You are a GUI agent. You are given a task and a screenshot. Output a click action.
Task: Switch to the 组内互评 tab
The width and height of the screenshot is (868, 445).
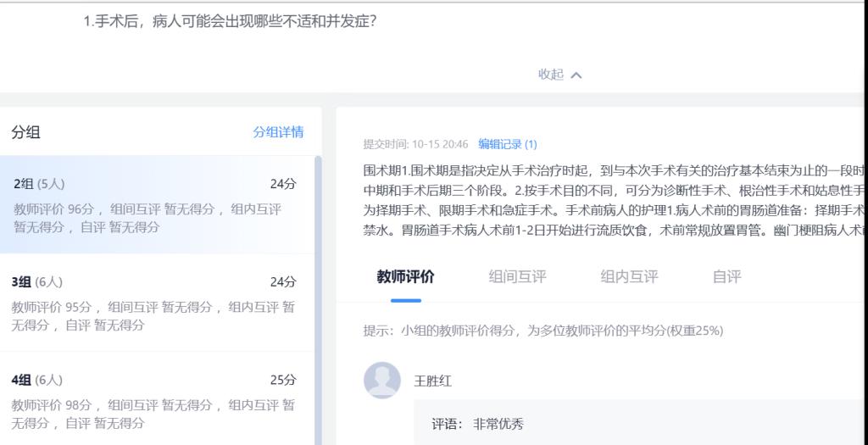pyautogui.click(x=629, y=276)
